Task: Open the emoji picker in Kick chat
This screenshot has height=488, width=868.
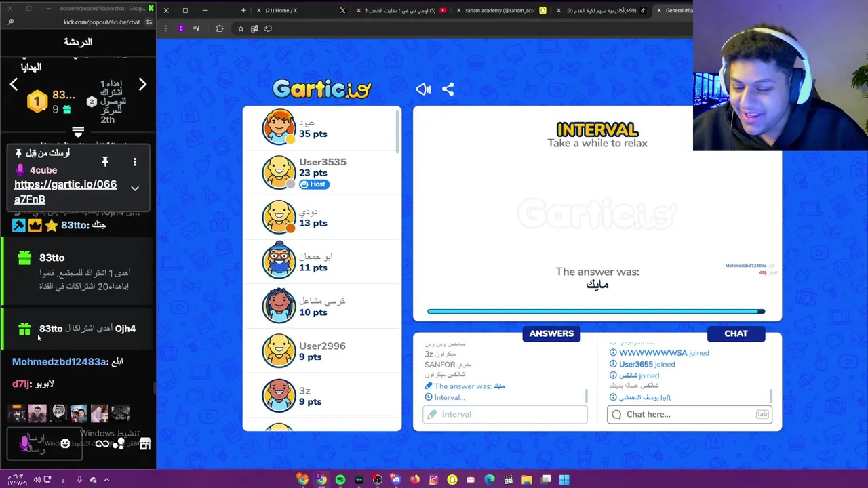Action: (65, 443)
